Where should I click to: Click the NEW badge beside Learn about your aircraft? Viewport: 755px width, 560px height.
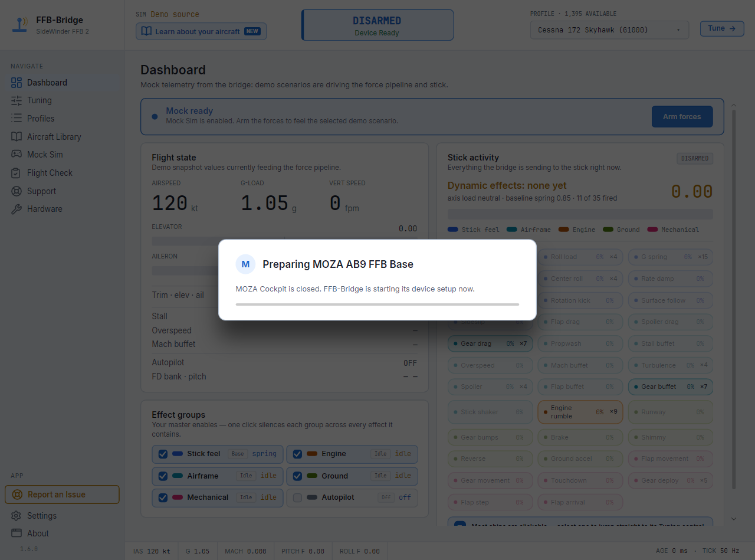[252, 31]
